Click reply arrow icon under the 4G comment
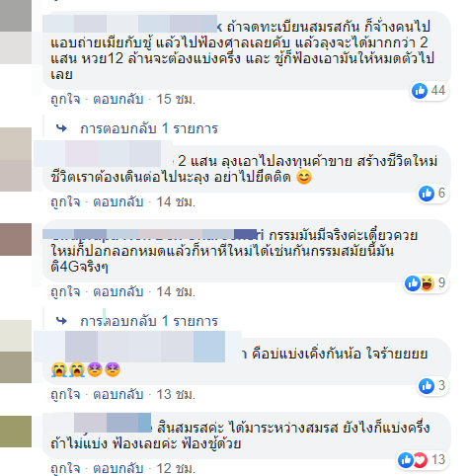 [x=61, y=321]
